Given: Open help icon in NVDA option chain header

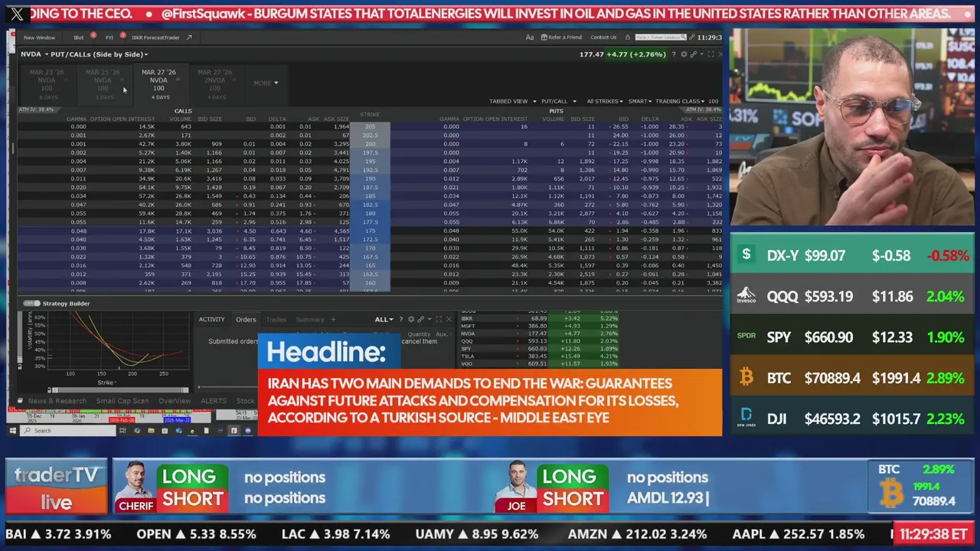Looking at the screenshot, I should 674,54.
